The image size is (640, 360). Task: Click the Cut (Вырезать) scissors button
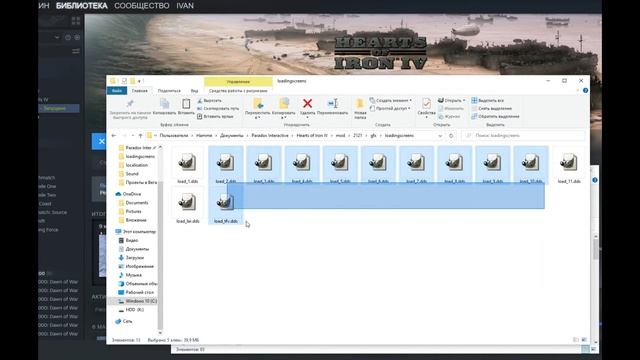[209, 100]
